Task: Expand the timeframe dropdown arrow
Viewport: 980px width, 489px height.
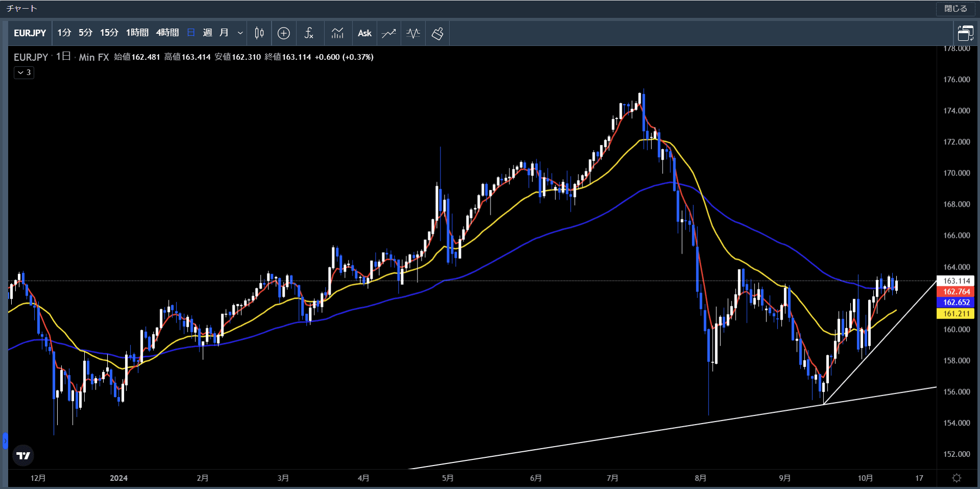Action: (x=240, y=33)
